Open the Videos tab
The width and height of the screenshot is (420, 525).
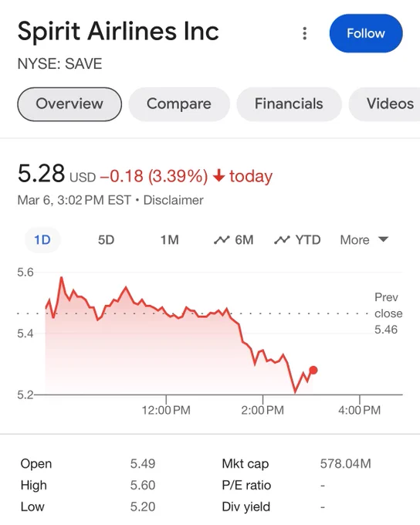[385, 103]
